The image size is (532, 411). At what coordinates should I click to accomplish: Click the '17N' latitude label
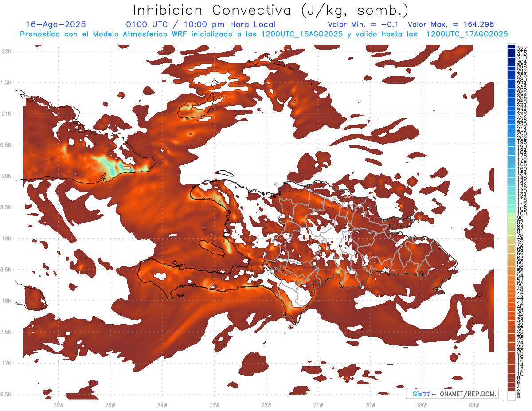coord(8,363)
